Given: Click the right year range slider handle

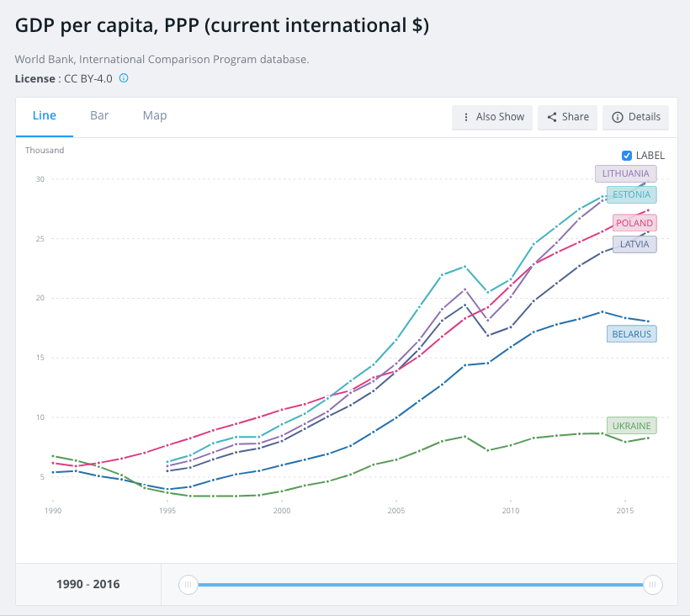Looking at the screenshot, I should 652,584.
